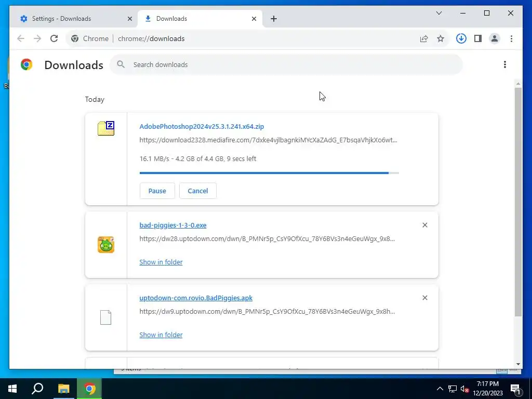The width and height of the screenshot is (532, 399).
Task: Click the dw9.uptodown.com source URL
Action: 267,312
